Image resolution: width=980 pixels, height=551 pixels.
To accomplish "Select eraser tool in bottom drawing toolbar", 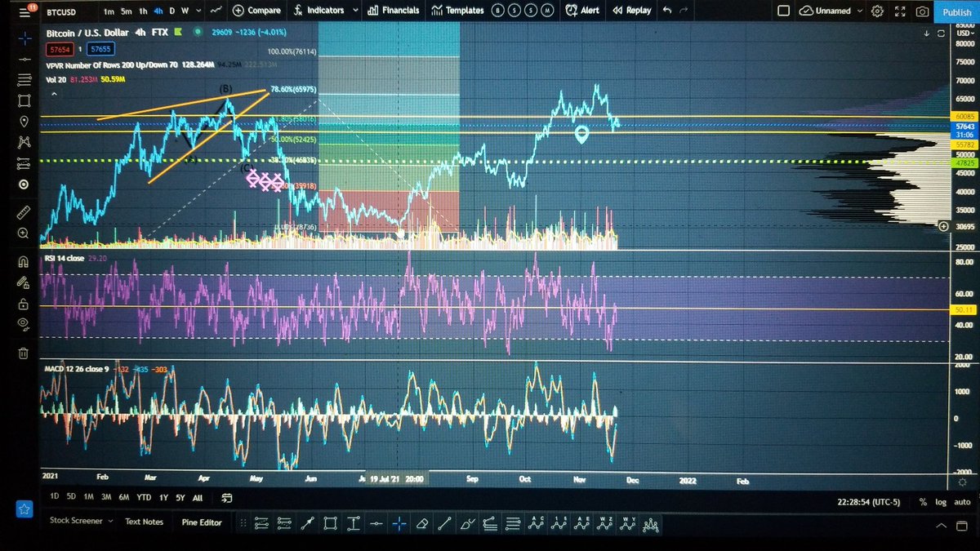I will (422, 523).
